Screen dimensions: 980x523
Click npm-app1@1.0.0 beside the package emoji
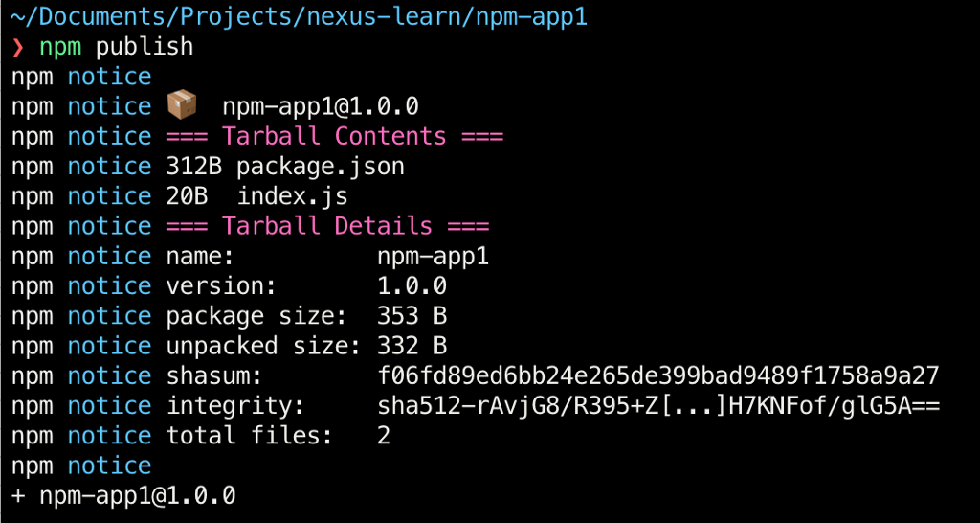(321, 105)
